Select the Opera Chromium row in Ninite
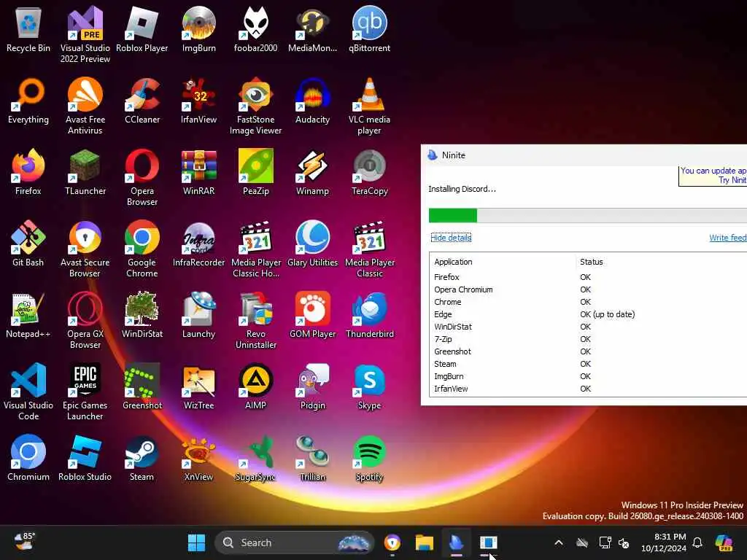 click(x=588, y=289)
